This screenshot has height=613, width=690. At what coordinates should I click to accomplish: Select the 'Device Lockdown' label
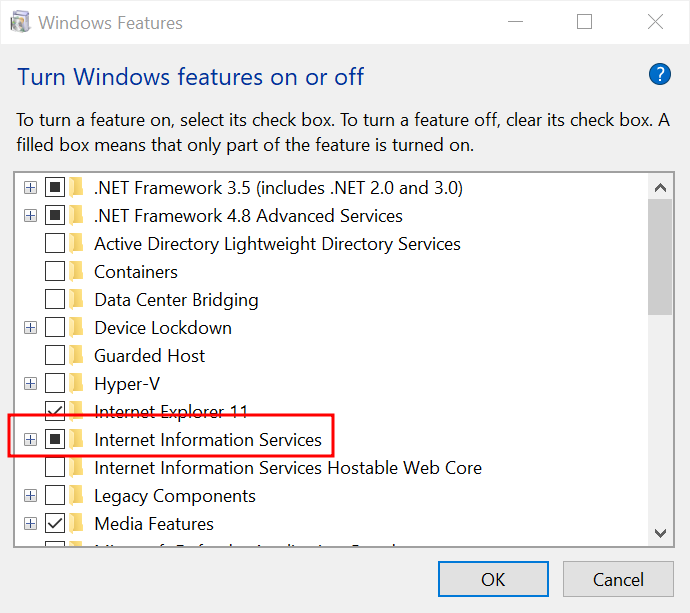163,328
